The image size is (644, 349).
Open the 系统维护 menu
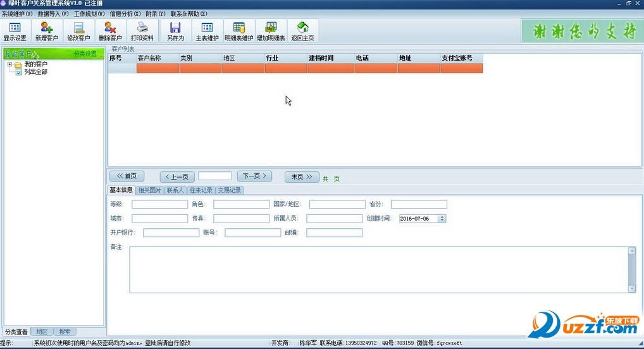pos(17,14)
